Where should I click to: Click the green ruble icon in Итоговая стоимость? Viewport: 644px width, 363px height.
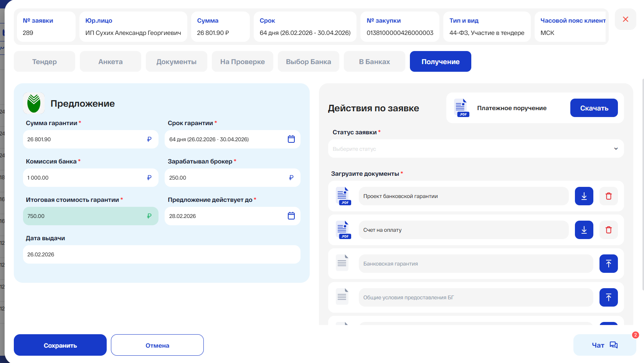click(149, 216)
